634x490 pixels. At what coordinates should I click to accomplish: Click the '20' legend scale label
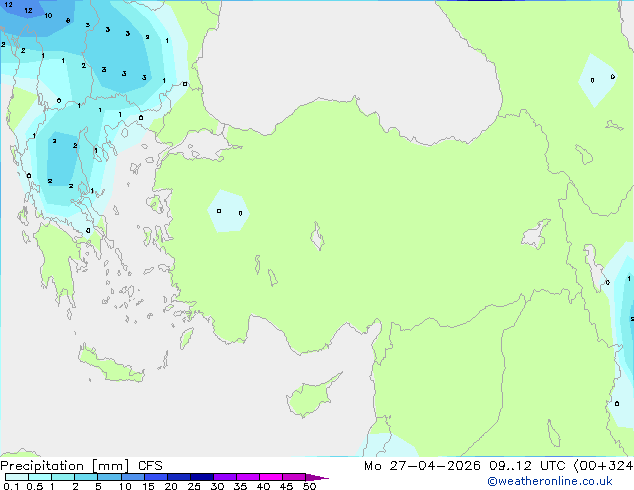(x=171, y=486)
